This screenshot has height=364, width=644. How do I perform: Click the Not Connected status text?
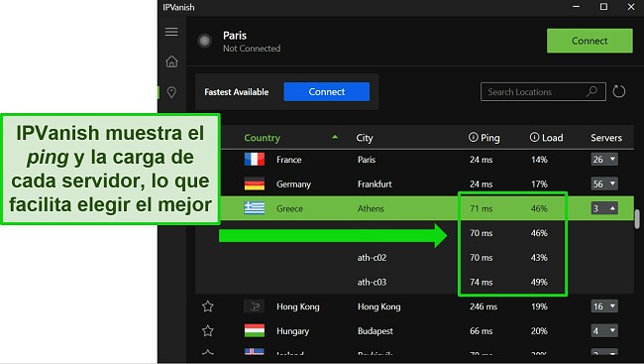[x=252, y=49]
